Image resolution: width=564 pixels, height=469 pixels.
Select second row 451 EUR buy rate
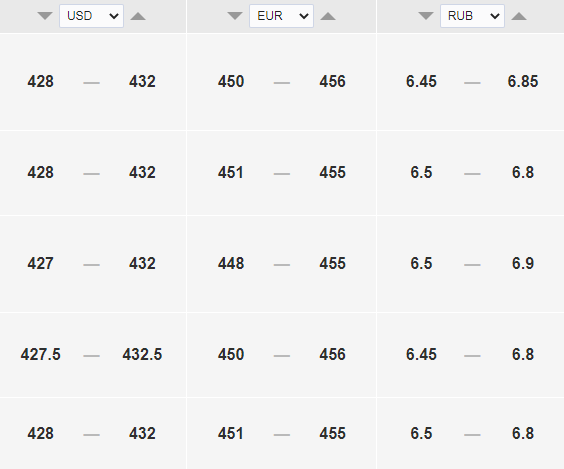point(231,172)
